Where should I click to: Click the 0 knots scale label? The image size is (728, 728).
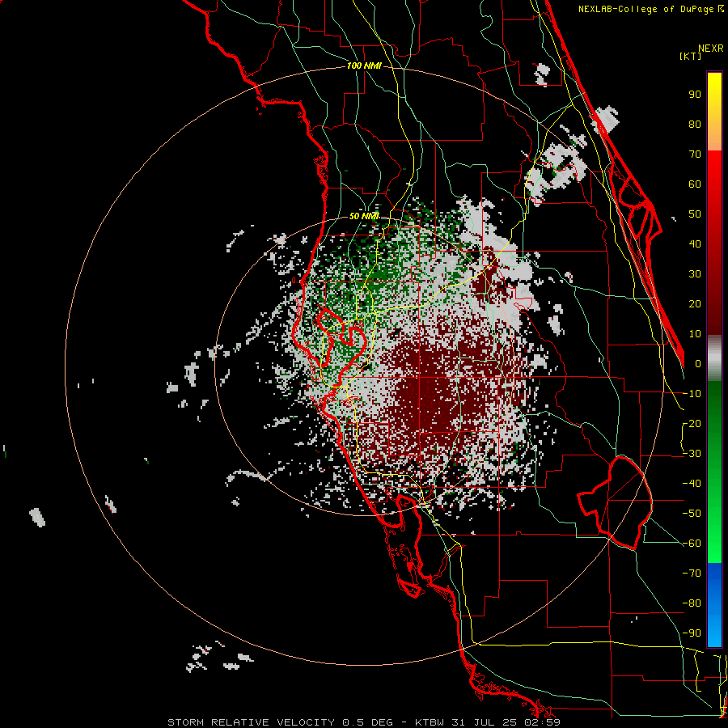point(698,363)
